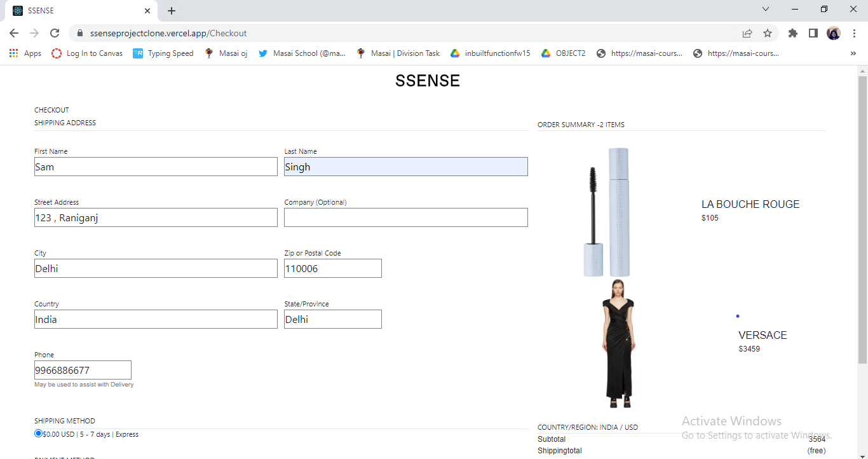The image size is (868, 459).
Task: Click the browser forward arrow
Action: 34,33
